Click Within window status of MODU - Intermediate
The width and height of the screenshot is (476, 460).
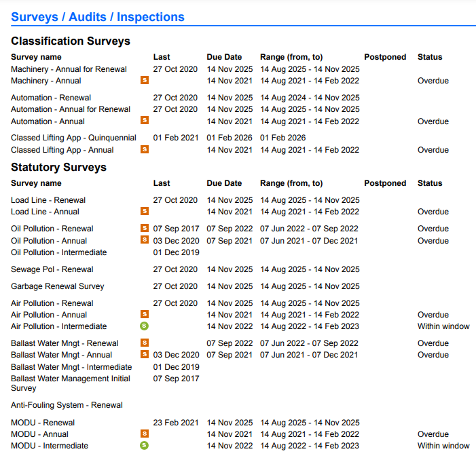click(x=443, y=446)
